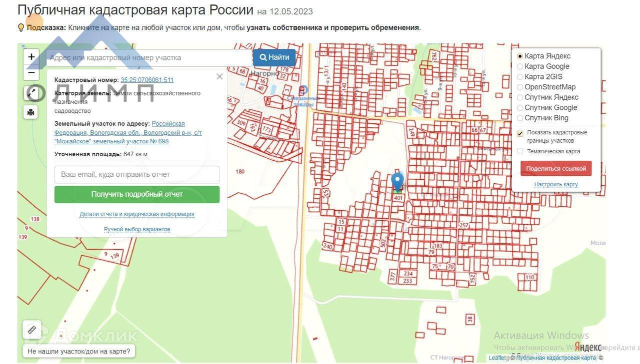Toggle fullscreen map view icon
Image resolution: width=640 pixels, height=364 pixels.
point(31,93)
